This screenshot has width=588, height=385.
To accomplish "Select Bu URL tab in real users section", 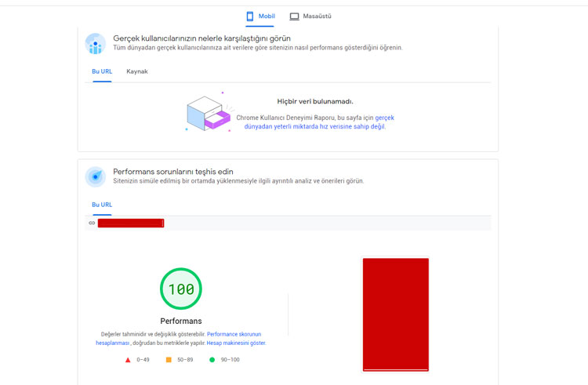I will coord(102,71).
